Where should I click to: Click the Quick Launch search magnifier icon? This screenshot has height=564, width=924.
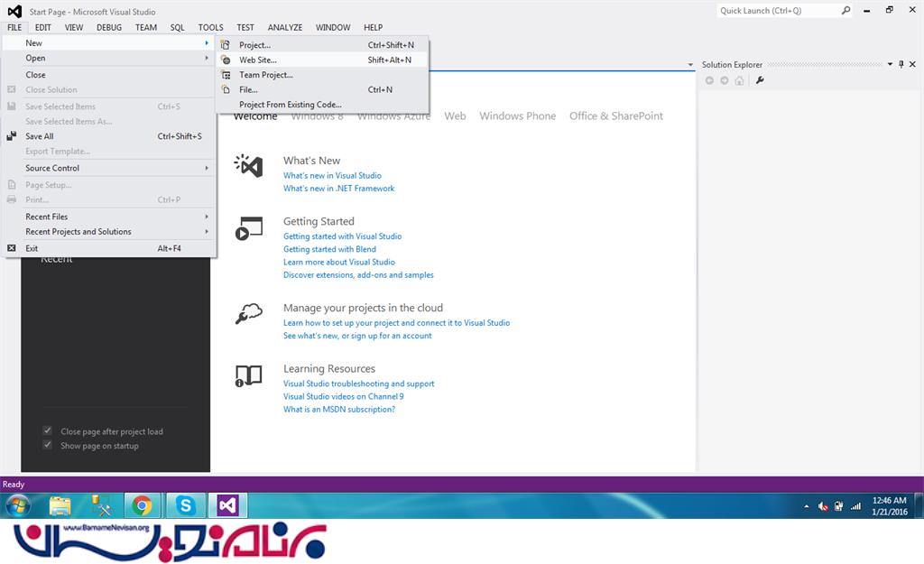845,11
